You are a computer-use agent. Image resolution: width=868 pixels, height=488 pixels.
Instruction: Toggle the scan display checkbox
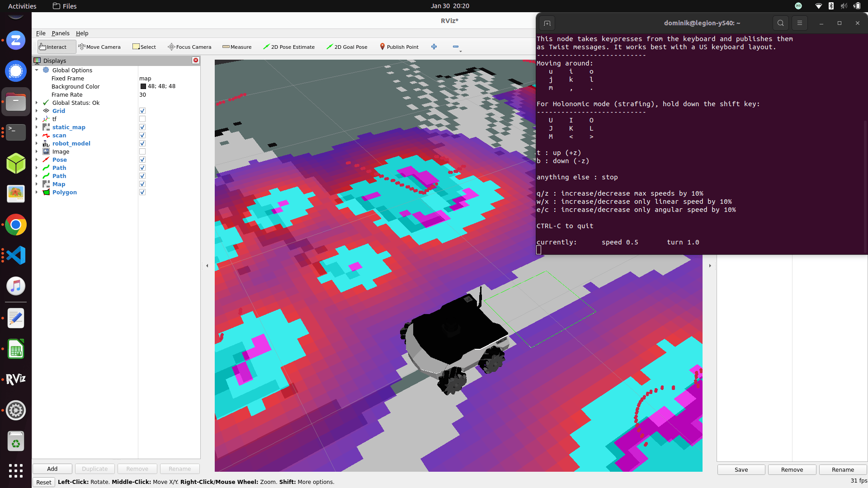(142, 136)
